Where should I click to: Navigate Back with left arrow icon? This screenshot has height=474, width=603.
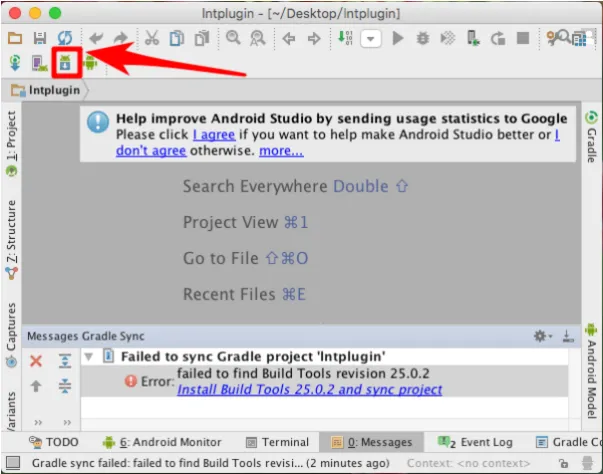pyautogui.click(x=289, y=38)
